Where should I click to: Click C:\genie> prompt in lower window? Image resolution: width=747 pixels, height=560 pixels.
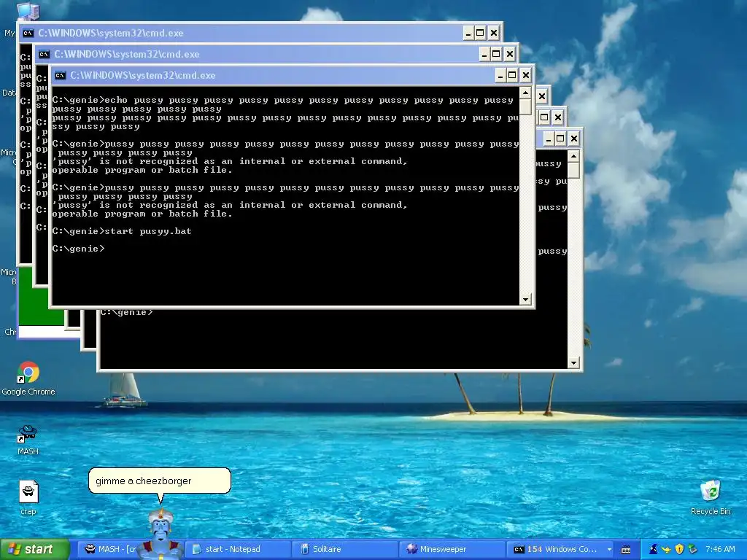127,312
